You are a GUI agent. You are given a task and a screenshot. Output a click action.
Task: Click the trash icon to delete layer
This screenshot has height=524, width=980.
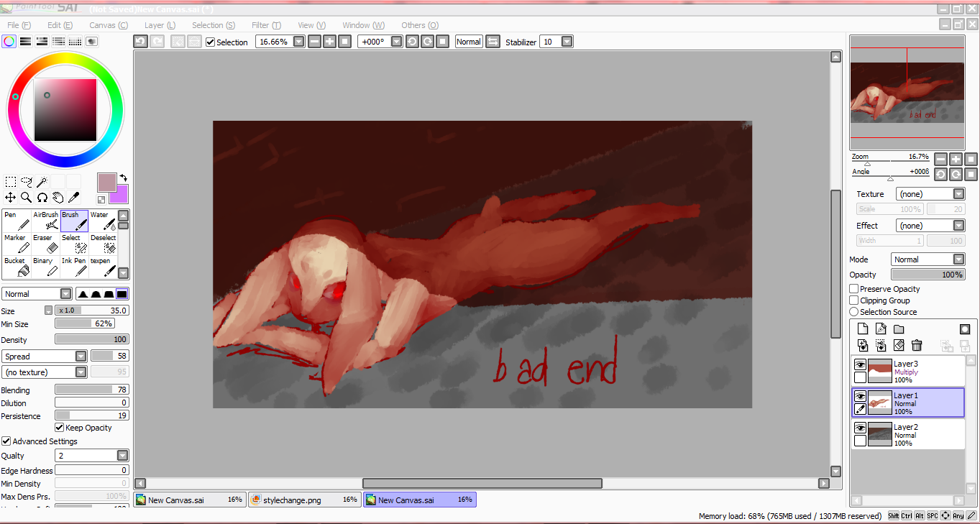[917, 346]
